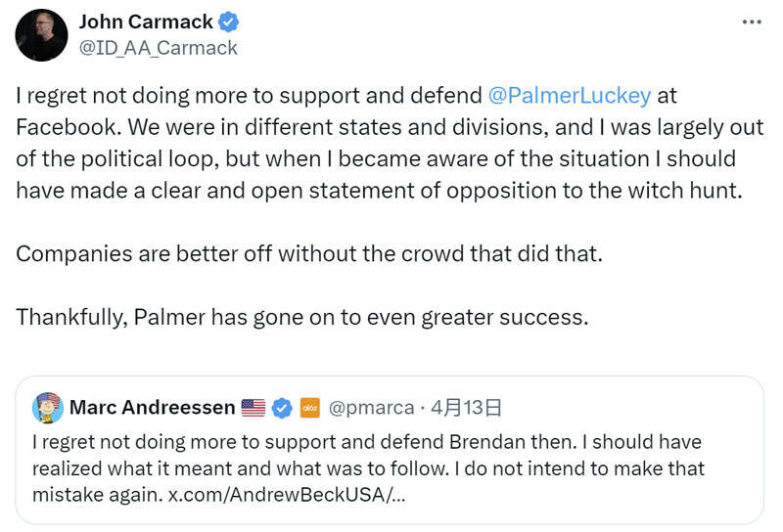Screen dimensions: 783x532
Task: Open the @ID_AA_Carmack handle
Action: [x=158, y=47]
